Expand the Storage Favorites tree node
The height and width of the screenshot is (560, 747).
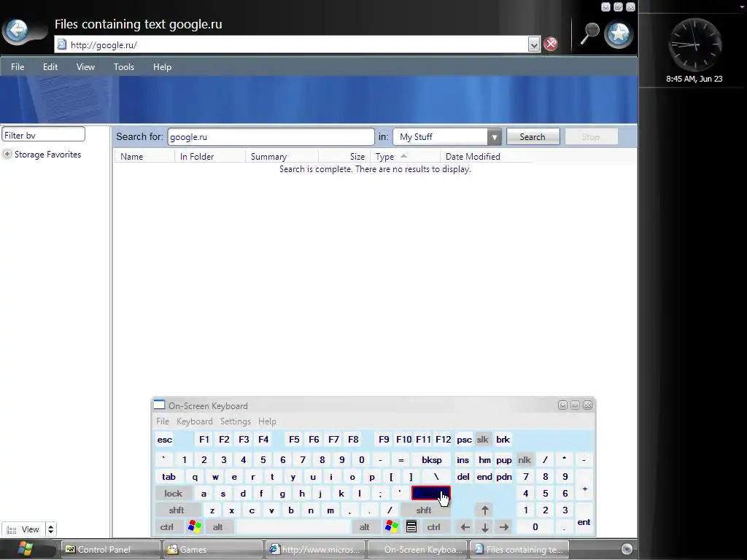pos(7,155)
